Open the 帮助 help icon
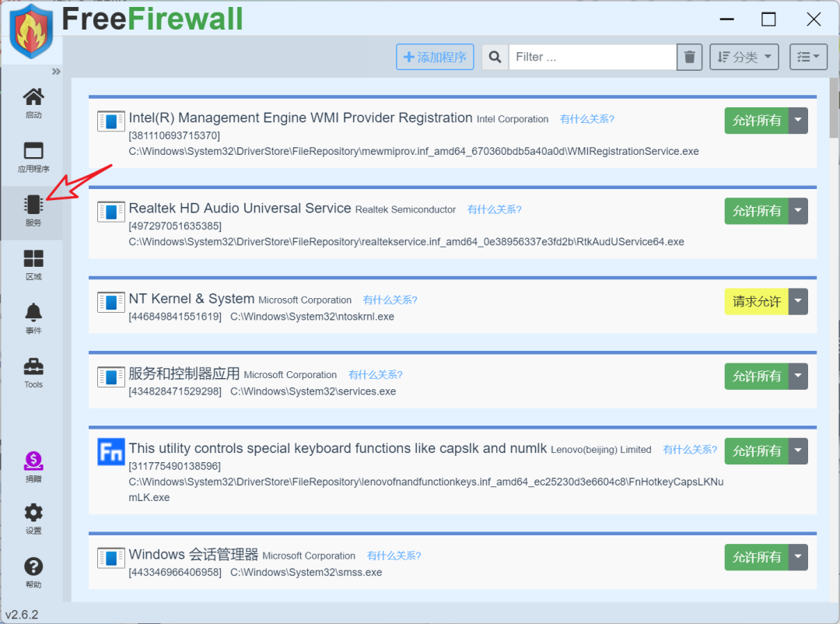The width and height of the screenshot is (840, 624). pyautogui.click(x=33, y=573)
